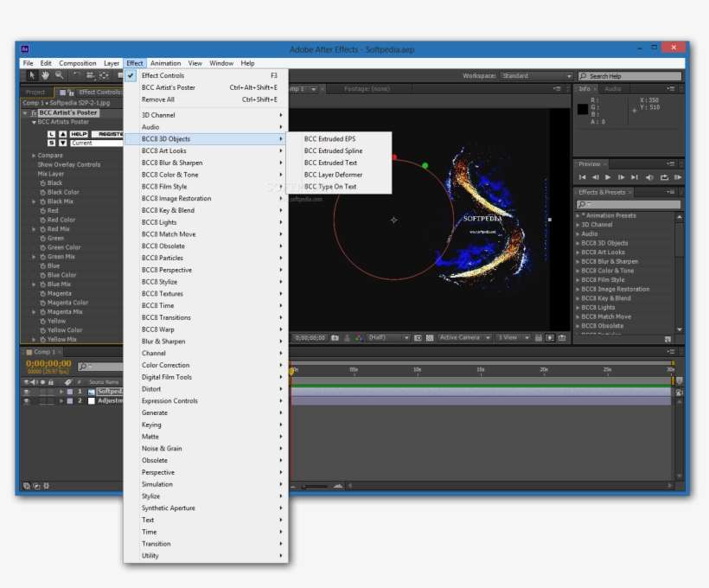Open the Workspace Standard dropdown
709x588 pixels.
click(537, 76)
